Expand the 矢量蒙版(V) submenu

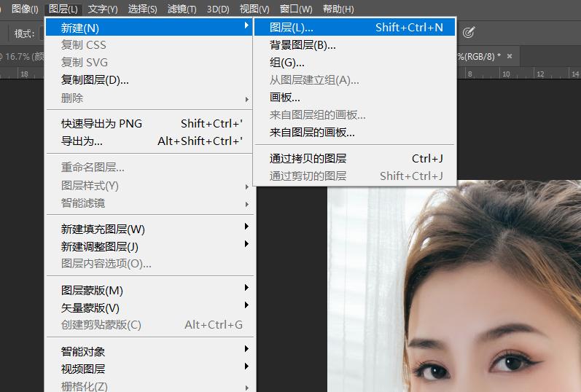tap(149, 307)
